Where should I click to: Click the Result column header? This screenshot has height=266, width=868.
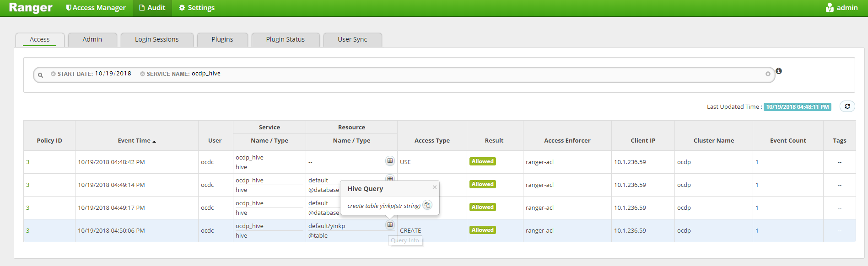click(494, 141)
